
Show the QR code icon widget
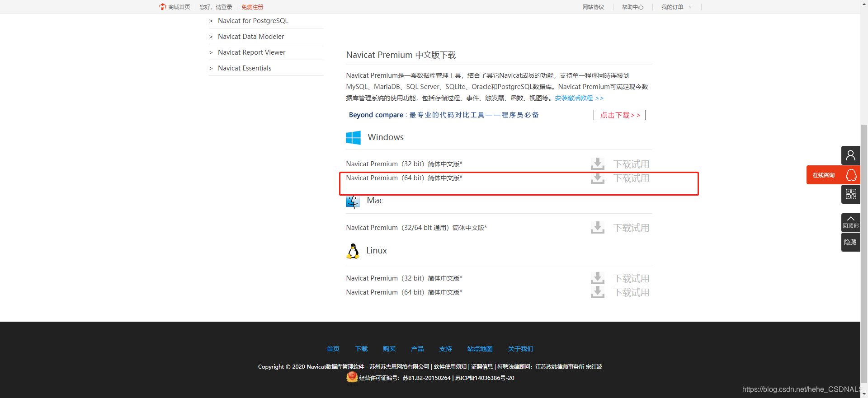tap(850, 194)
